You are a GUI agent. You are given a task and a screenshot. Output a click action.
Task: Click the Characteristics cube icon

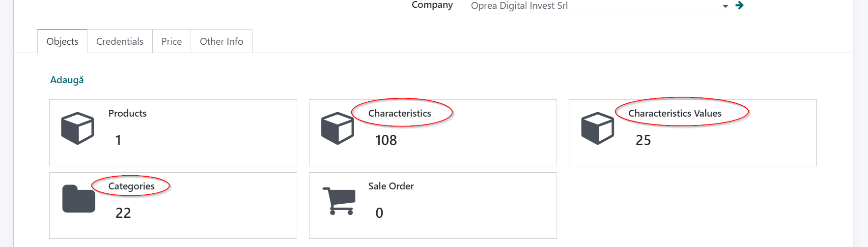click(x=337, y=128)
